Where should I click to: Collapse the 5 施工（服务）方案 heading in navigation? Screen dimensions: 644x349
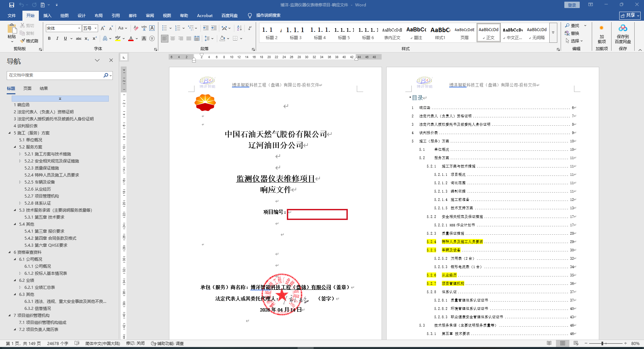[x=9, y=133]
